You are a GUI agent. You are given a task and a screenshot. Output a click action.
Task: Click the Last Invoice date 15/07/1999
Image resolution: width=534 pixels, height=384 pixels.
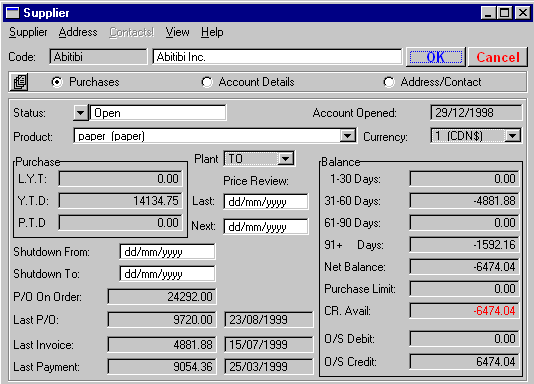pos(269,345)
